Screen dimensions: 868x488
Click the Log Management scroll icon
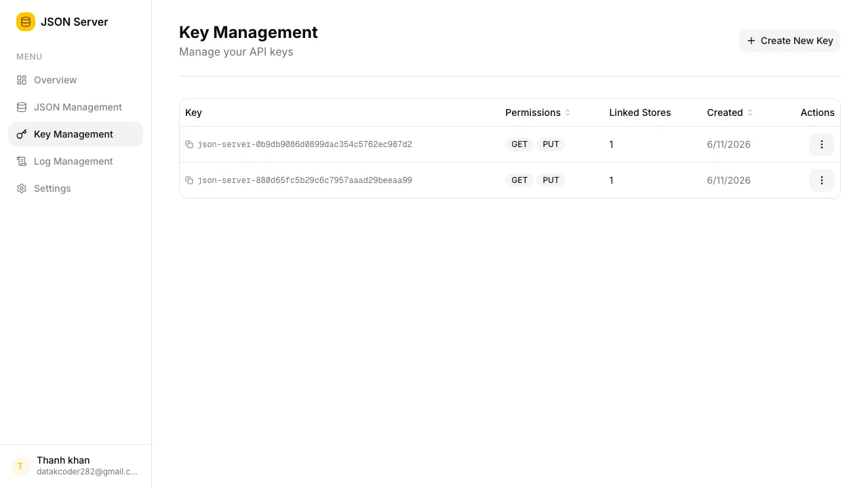22,161
